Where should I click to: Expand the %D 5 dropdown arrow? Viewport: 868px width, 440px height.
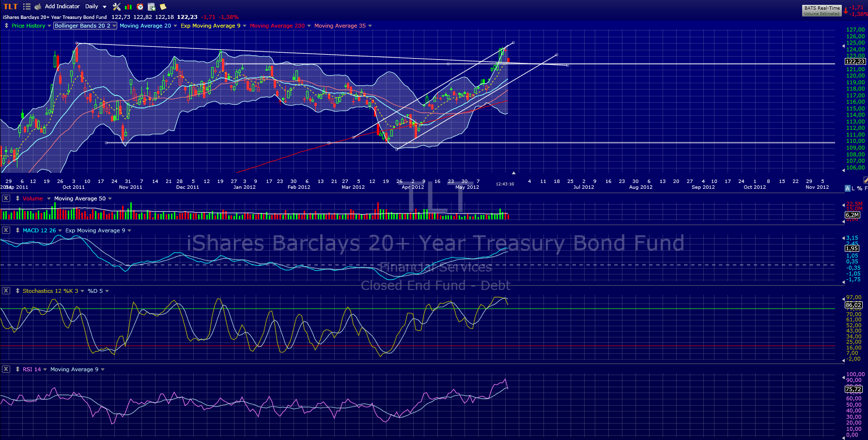tap(107, 291)
